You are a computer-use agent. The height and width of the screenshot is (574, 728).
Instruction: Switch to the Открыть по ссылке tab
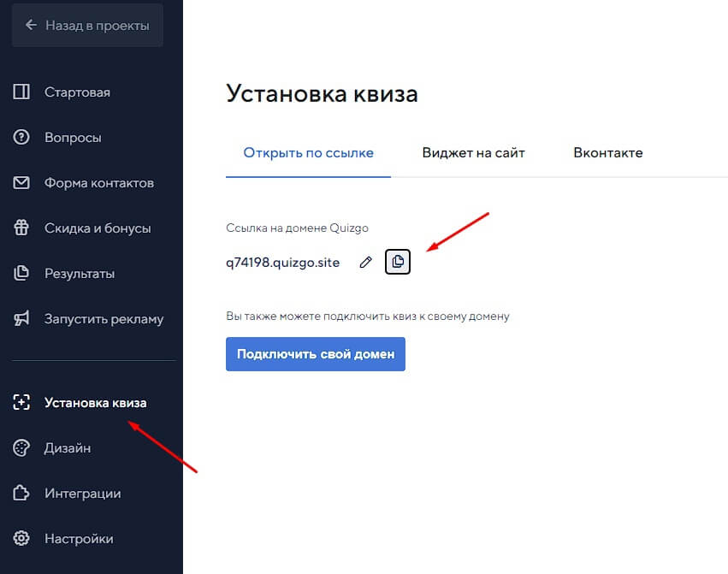pyautogui.click(x=308, y=153)
